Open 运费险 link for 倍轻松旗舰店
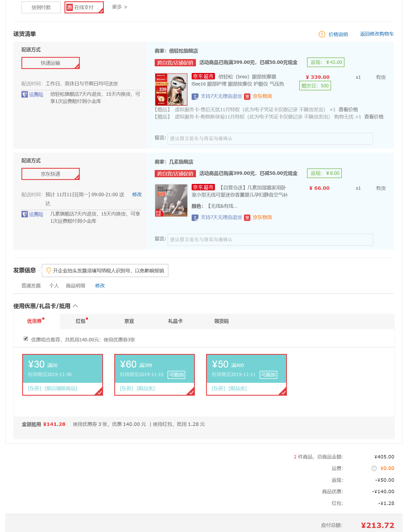This screenshot has width=417, height=532. pyautogui.click(x=36, y=94)
